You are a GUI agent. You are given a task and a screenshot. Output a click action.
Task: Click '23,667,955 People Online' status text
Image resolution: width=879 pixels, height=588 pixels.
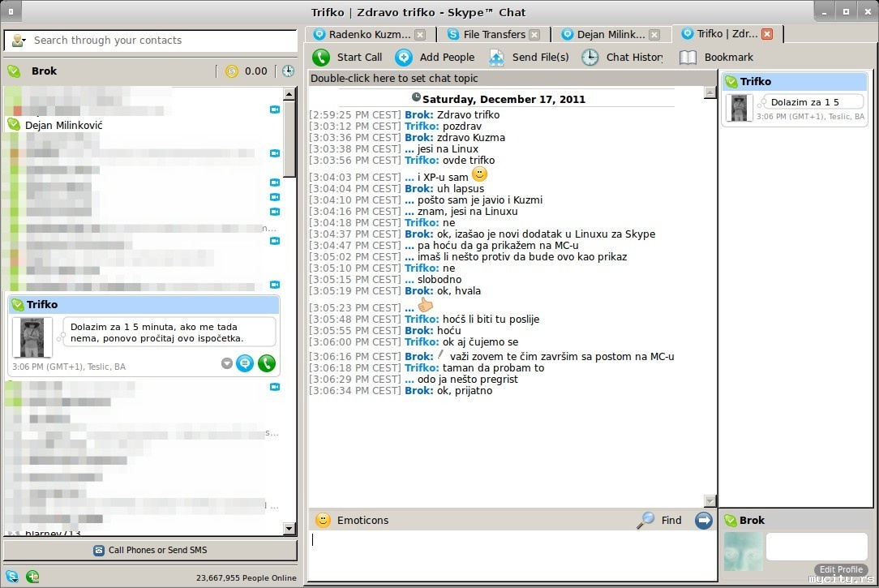[246, 578]
